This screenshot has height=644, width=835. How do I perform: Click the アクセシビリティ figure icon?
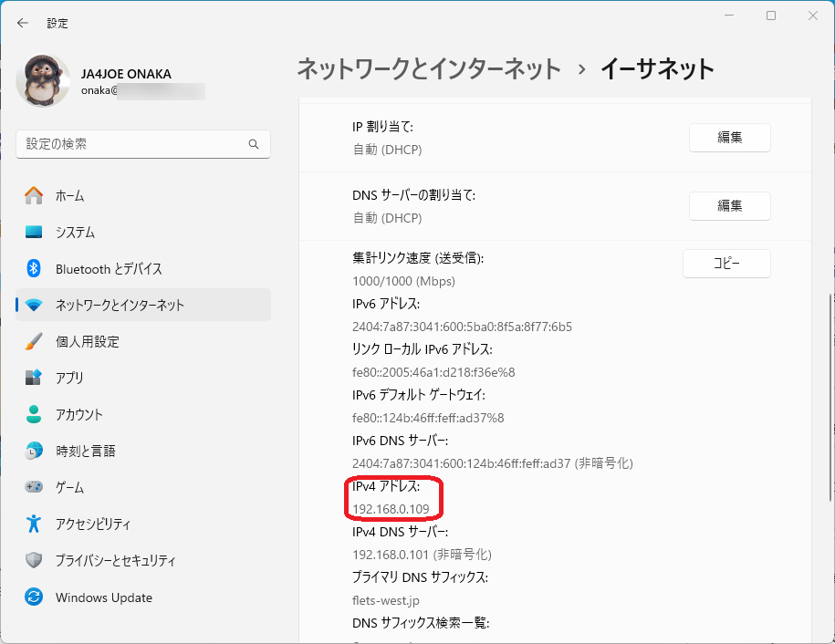[34, 524]
